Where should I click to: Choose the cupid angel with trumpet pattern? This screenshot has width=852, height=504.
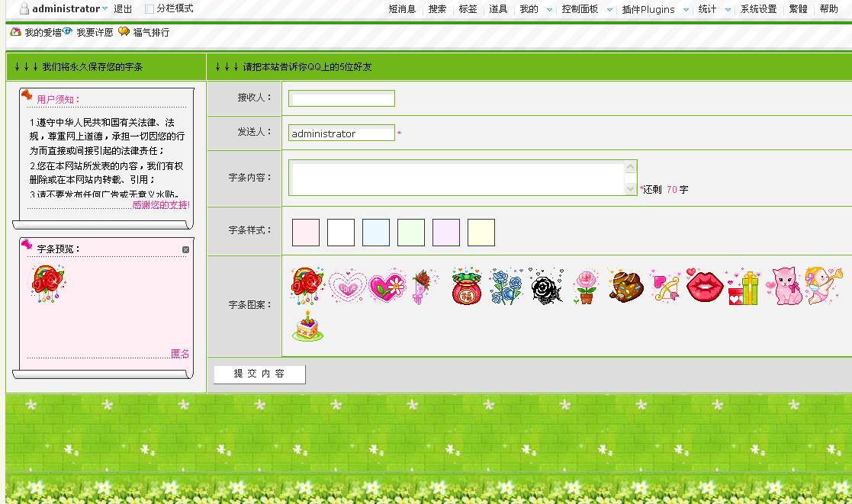(823, 286)
